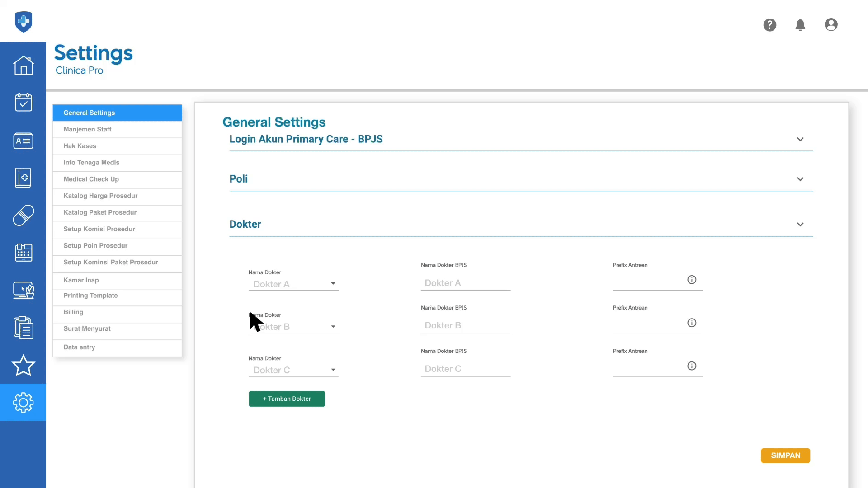Click info icon for Dokter A prefix
868x488 pixels.
[692, 280]
